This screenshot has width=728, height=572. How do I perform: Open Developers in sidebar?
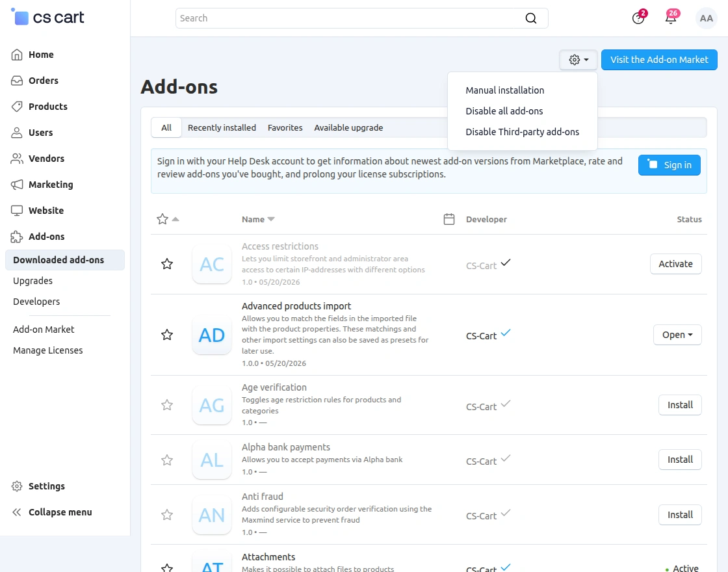click(36, 302)
